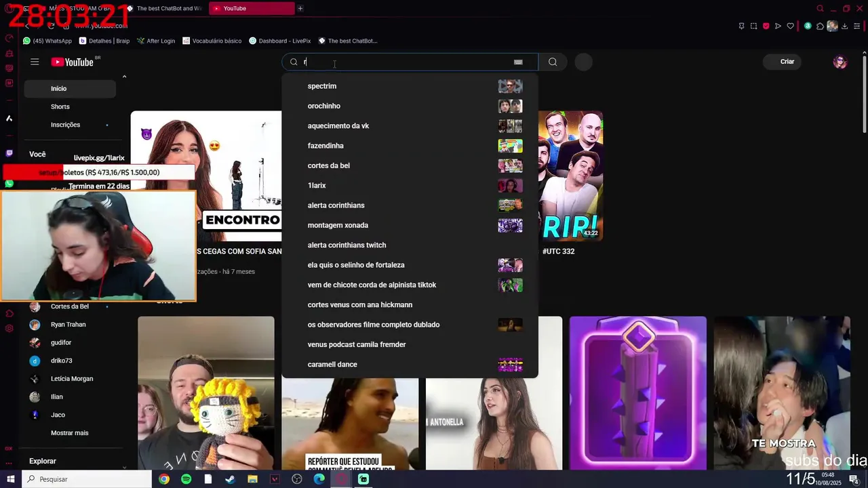Choose venus podcast camila fremder suggestion
Viewport: 868px width, 488px height.
point(410,344)
